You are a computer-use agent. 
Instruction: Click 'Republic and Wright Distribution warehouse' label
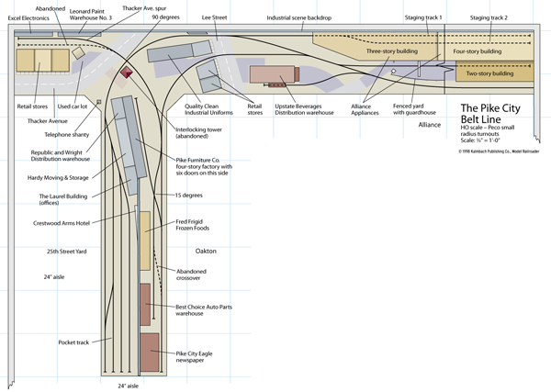coord(61,156)
